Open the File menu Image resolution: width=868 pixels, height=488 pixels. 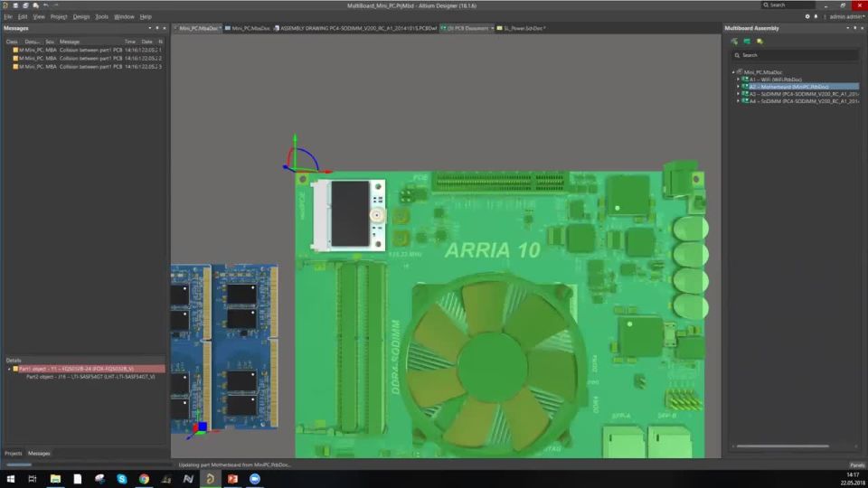coord(8,16)
